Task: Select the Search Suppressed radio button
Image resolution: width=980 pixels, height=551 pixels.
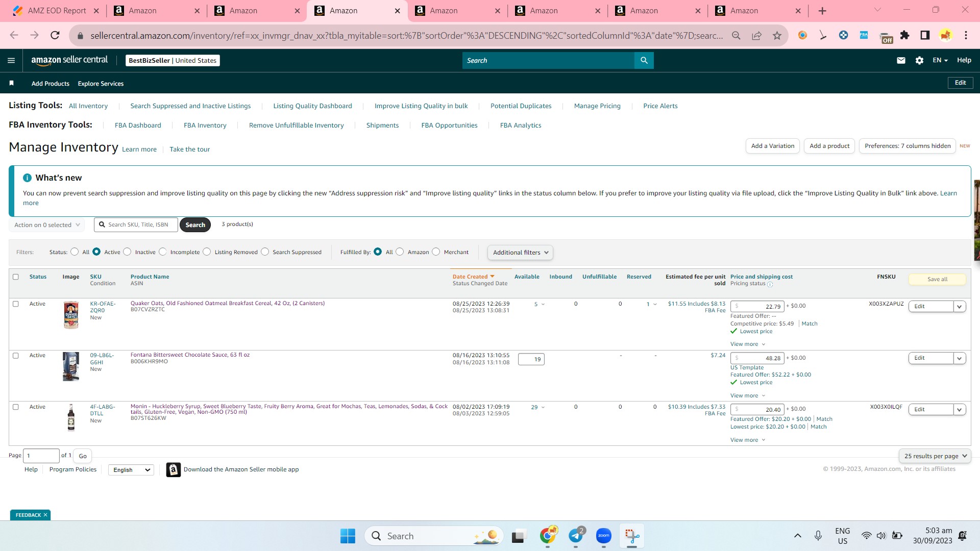Action: 265,252
